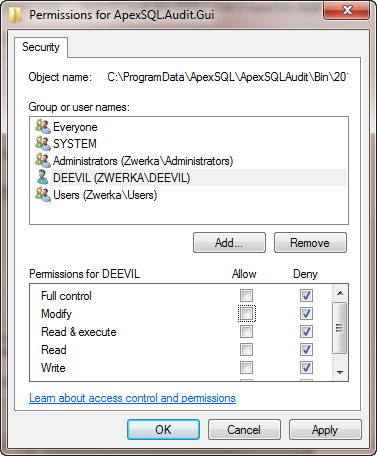The width and height of the screenshot is (377, 456).
Task: Close the Permissions dialog window
Action: click(x=347, y=11)
